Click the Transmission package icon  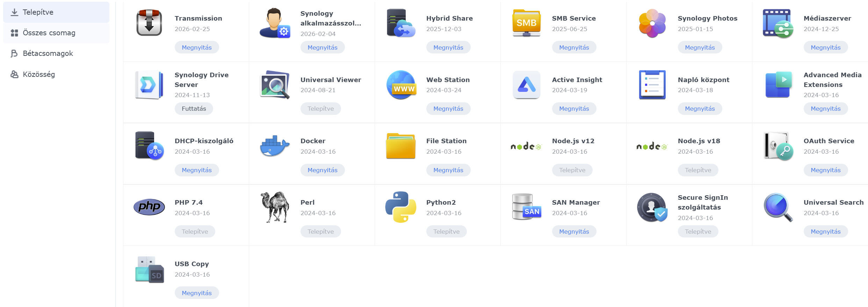149,23
